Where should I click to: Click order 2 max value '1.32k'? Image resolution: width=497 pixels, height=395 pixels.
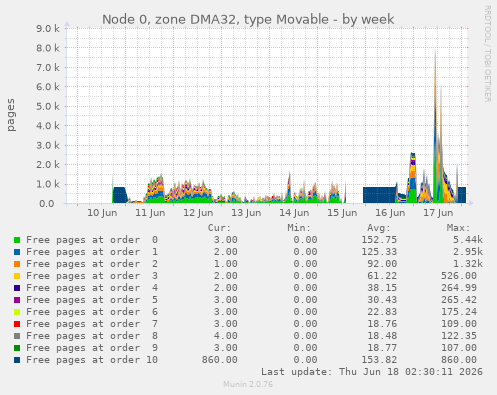click(x=468, y=264)
